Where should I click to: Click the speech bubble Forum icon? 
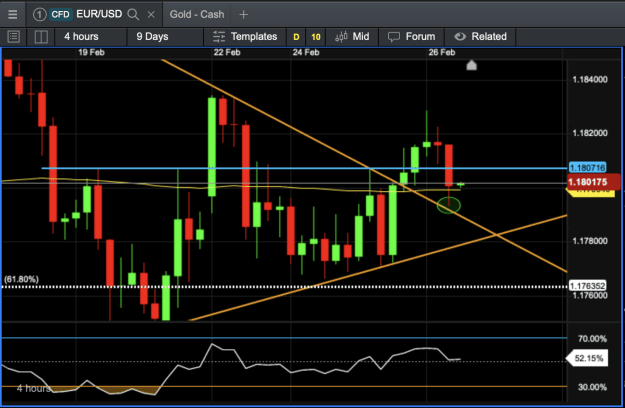(394, 37)
